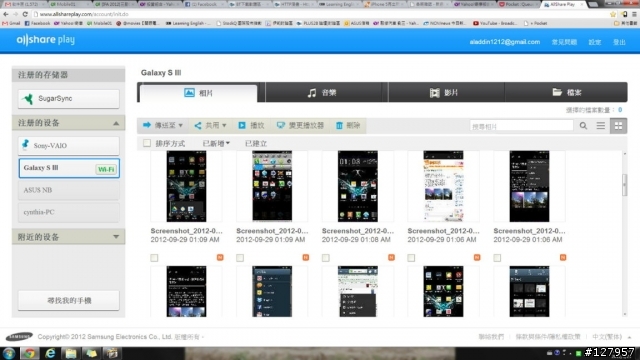Tick the select-all checkbox beside 排序方式
Image resolution: width=640 pixels, height=360 pixels.
147,143
